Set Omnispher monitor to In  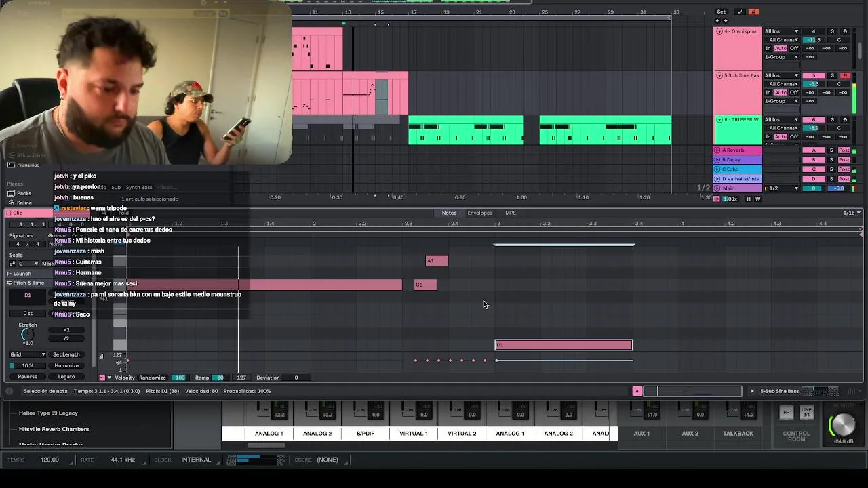click(769, 48)
